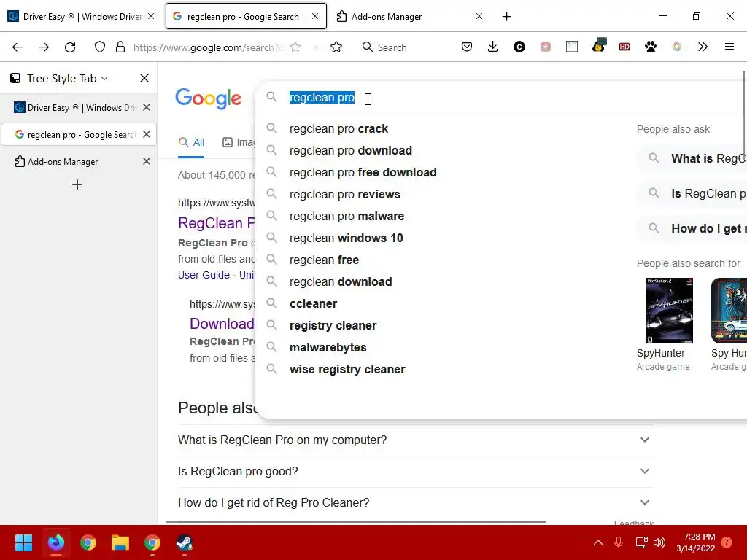Save page to Pocket
Viewport: 747px width, 560px height.
coord(467,47)
